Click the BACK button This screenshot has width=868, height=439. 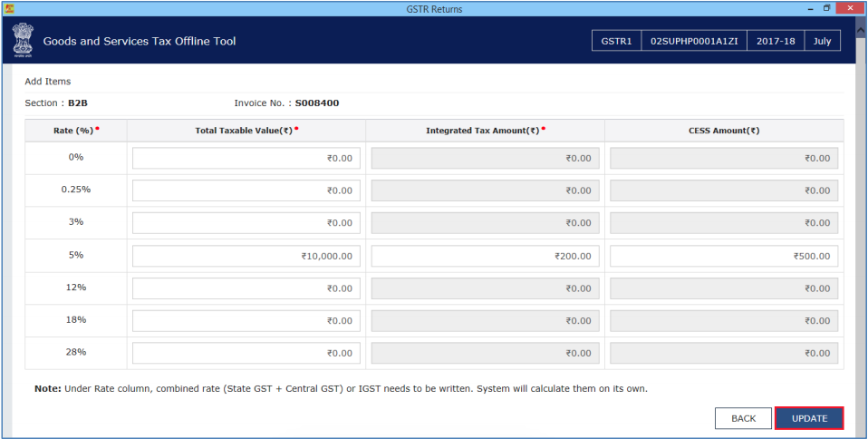[744, 418]
